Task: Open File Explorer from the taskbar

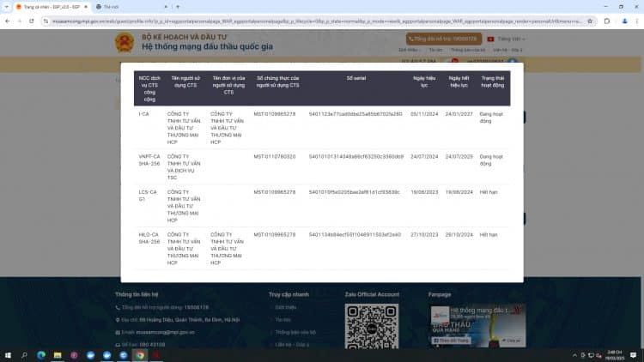Action: pos(58,355)
